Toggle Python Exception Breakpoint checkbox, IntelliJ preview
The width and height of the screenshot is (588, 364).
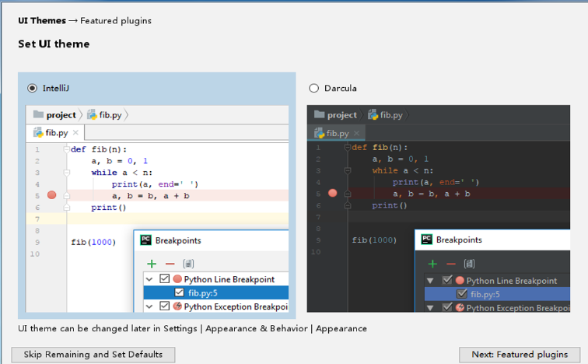[x=164, y=306]
